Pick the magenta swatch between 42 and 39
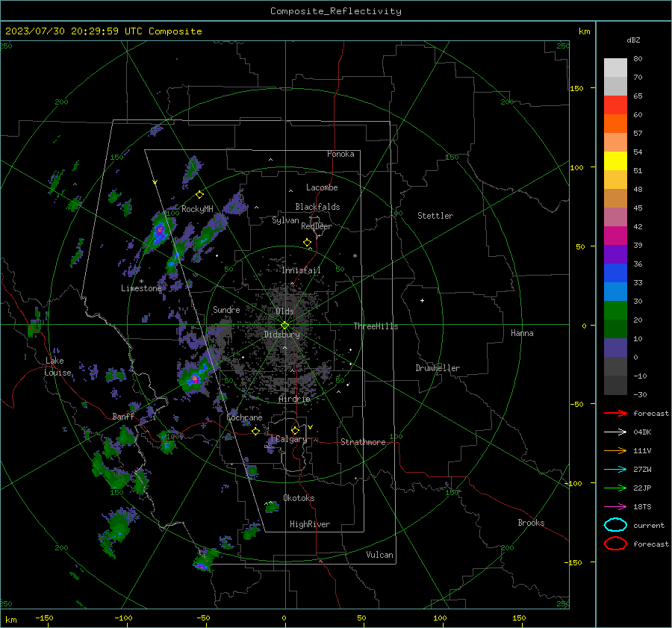 tap(615, 236)
